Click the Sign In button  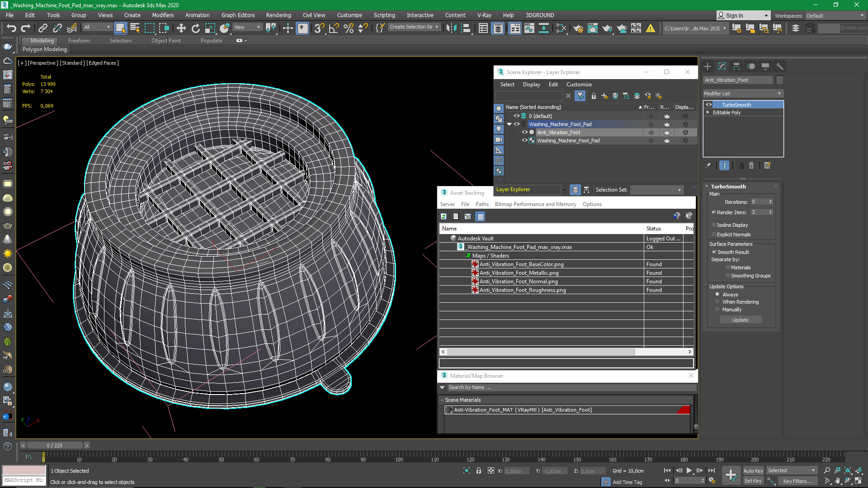743,16
